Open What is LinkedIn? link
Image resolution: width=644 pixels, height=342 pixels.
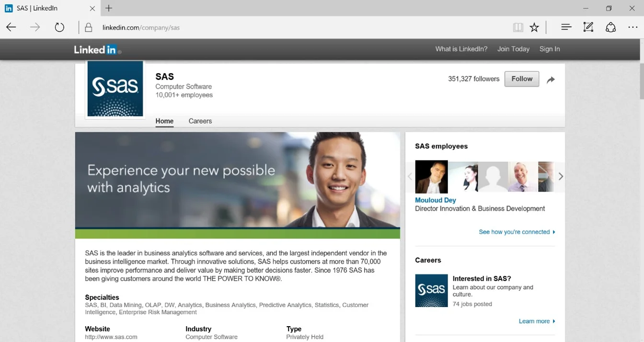click(x=461, y=49)
